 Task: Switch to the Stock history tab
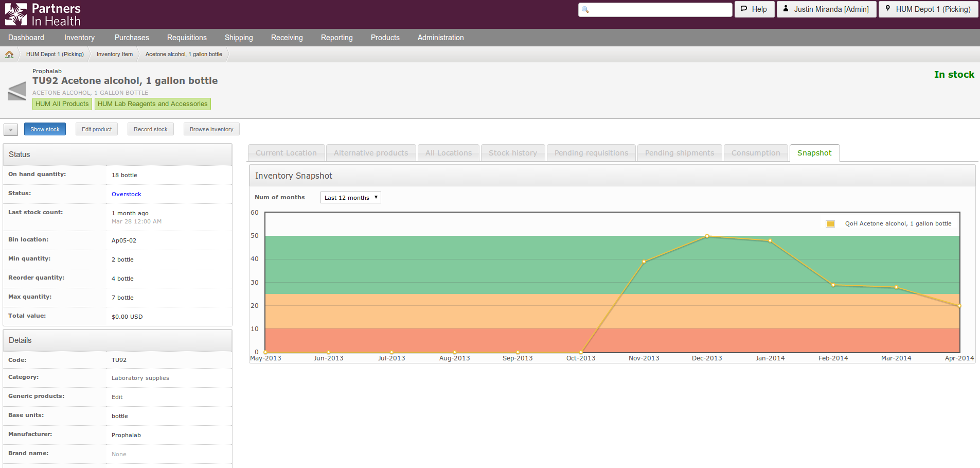tap(512, 152)
